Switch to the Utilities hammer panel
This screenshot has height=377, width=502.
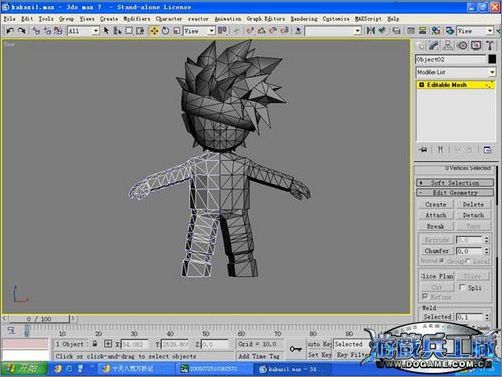click(490, 45)
